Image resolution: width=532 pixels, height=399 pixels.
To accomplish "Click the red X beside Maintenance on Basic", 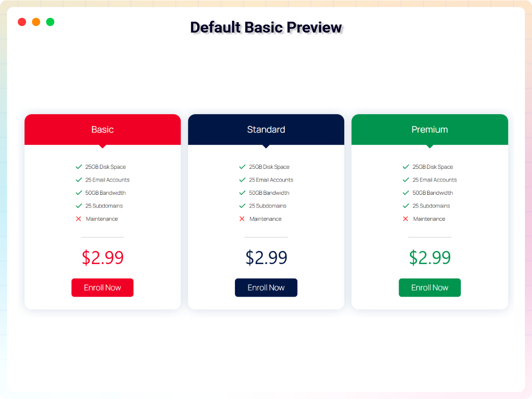I will [78, 218].
